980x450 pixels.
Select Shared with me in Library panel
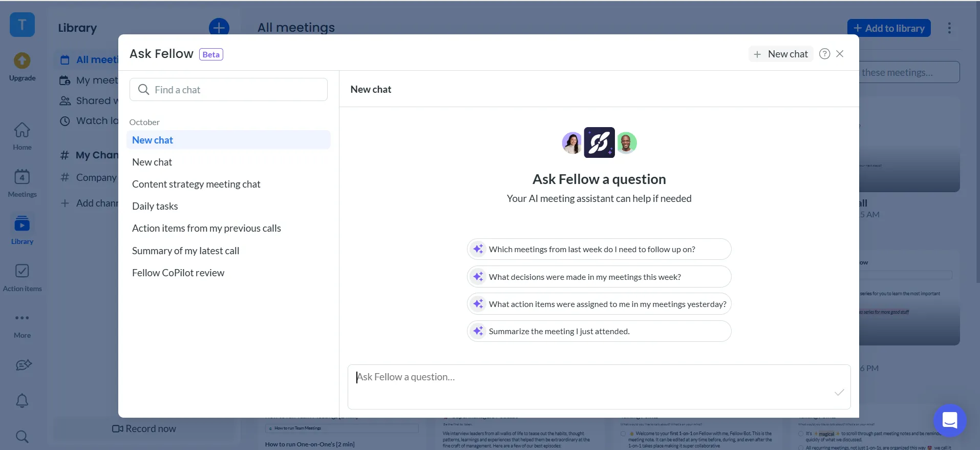(88, 100)
